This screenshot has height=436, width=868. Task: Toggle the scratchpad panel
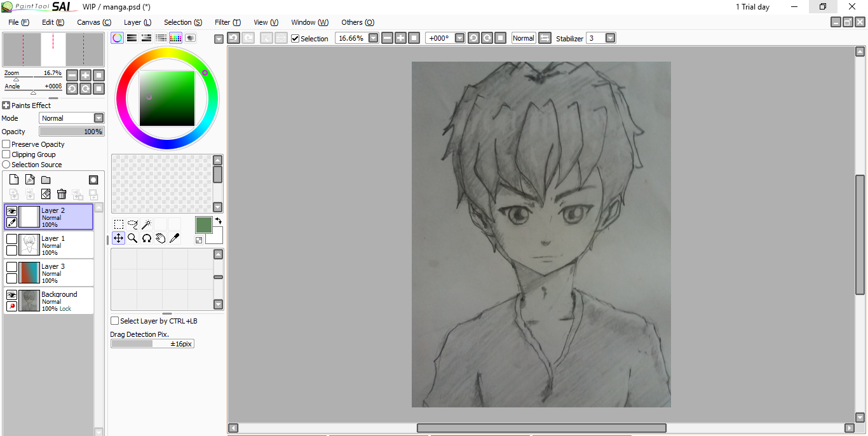click(190, 38)
